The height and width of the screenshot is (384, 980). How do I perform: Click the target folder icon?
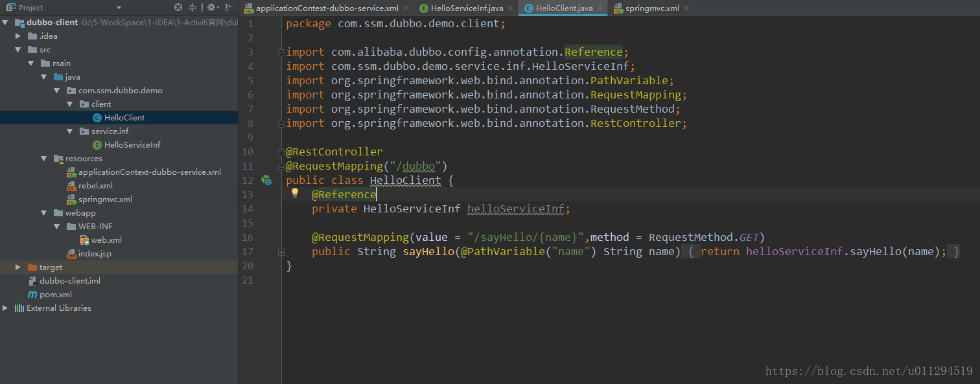32,267
